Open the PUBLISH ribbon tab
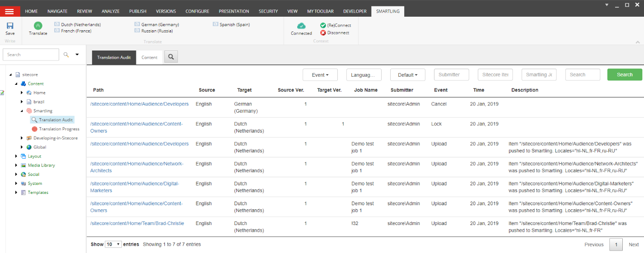644x253 pixels. click(138, 11)
